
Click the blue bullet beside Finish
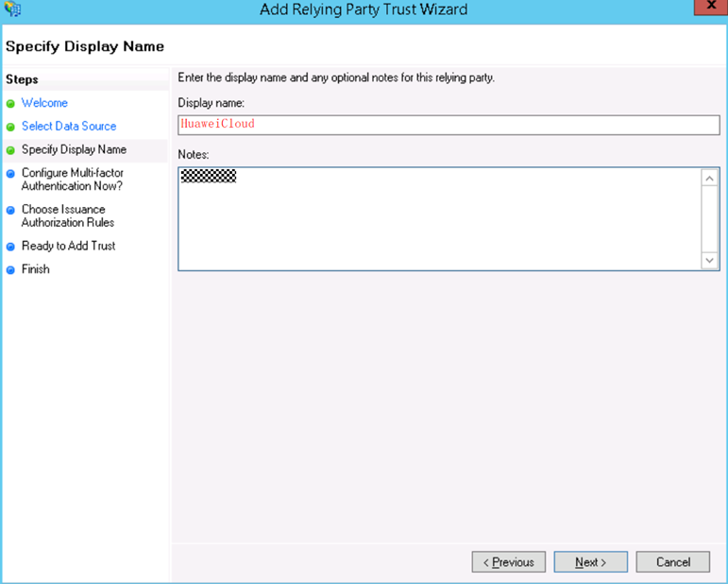pos(10,270)
